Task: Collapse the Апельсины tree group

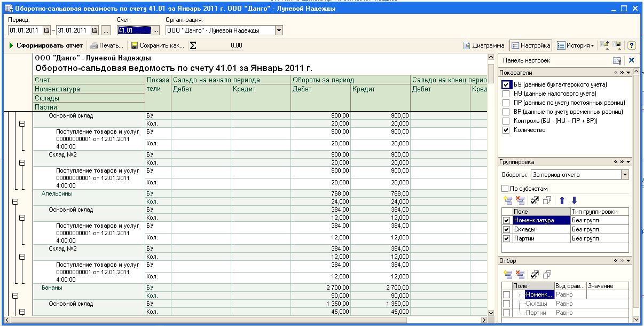Action: [15, 201]
